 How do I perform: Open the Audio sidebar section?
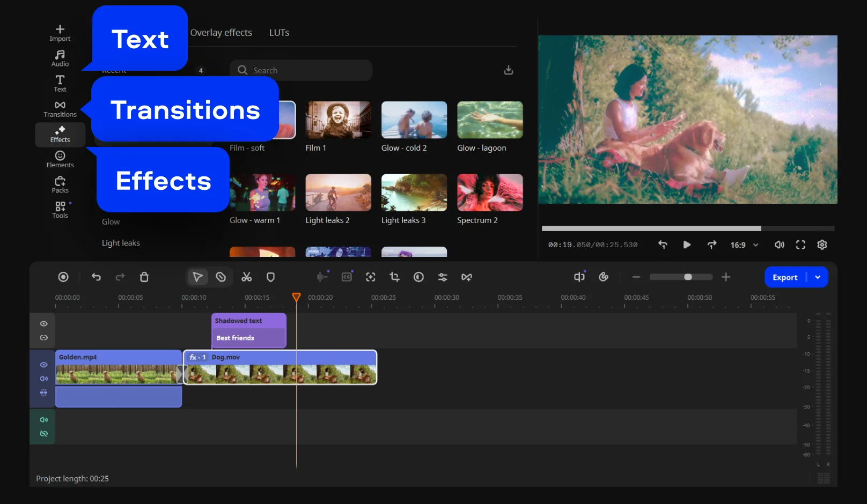point(60,58)
